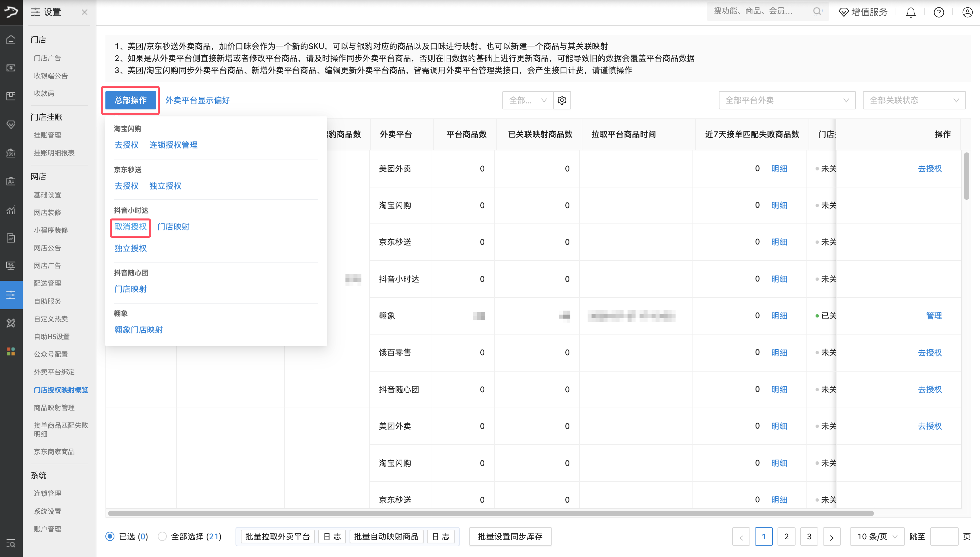Open 系统设置 in settings sidebar
The height and width of the screenshot is (557, 980).
[x=47, y=511]
